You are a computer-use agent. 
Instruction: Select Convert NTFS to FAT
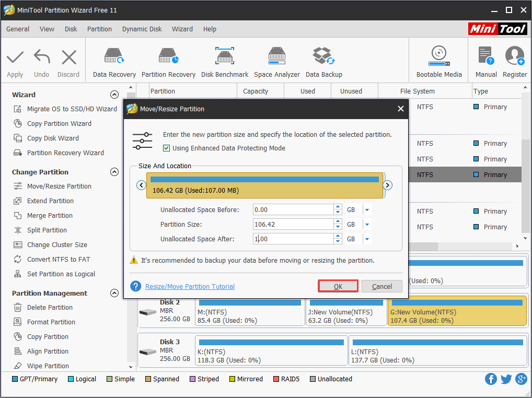[x=52, y=259]
